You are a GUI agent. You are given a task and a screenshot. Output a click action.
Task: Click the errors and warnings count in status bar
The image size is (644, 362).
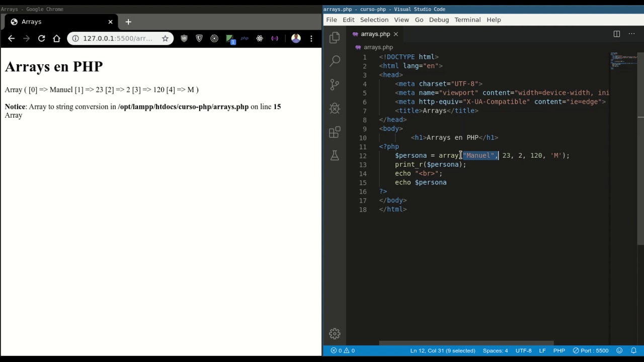(x=343, y=350)
